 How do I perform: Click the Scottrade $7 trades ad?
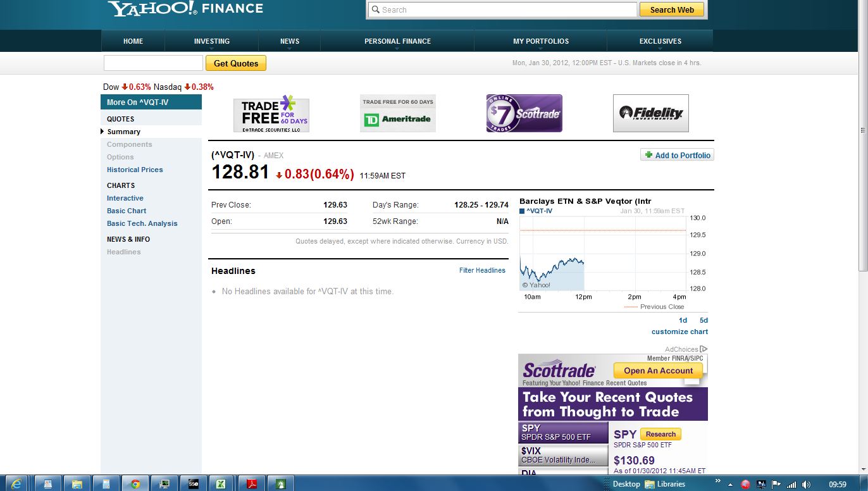point(524,113)
